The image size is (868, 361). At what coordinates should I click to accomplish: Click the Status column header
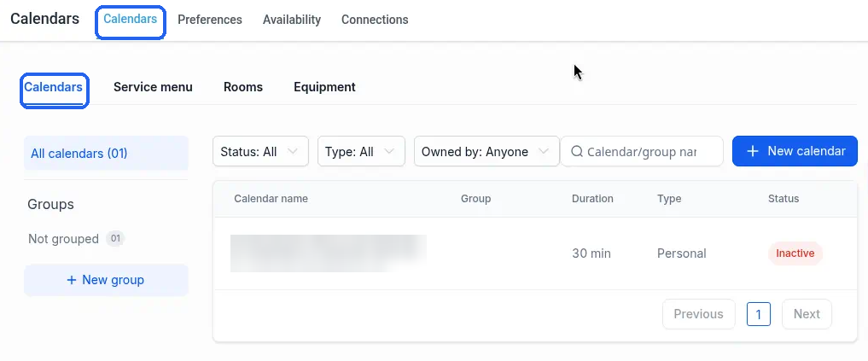(784, 199)
